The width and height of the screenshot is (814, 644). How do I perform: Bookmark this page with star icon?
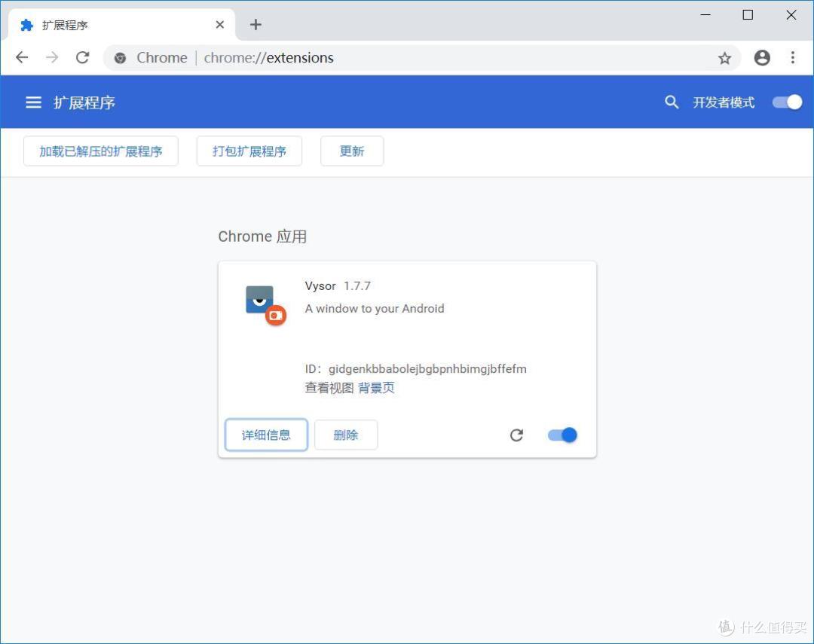click(725, 57)
